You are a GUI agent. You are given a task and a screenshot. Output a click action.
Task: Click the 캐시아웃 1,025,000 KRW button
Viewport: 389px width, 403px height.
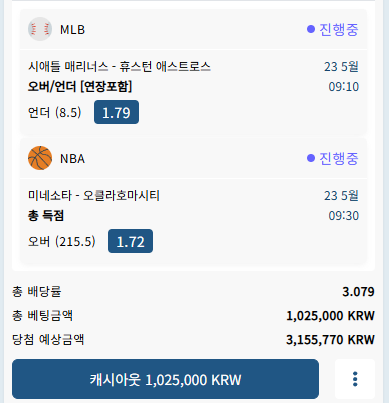(x=165, y=379)
